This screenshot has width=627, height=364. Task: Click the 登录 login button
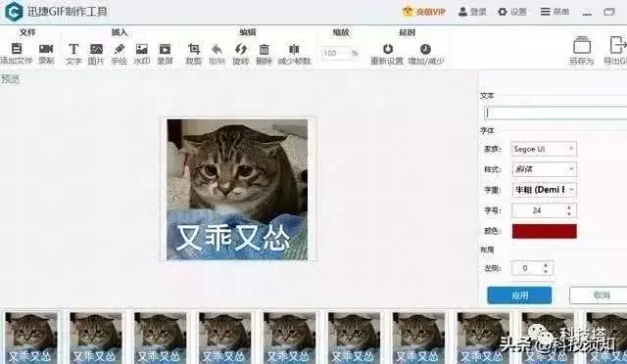(472, 12)
